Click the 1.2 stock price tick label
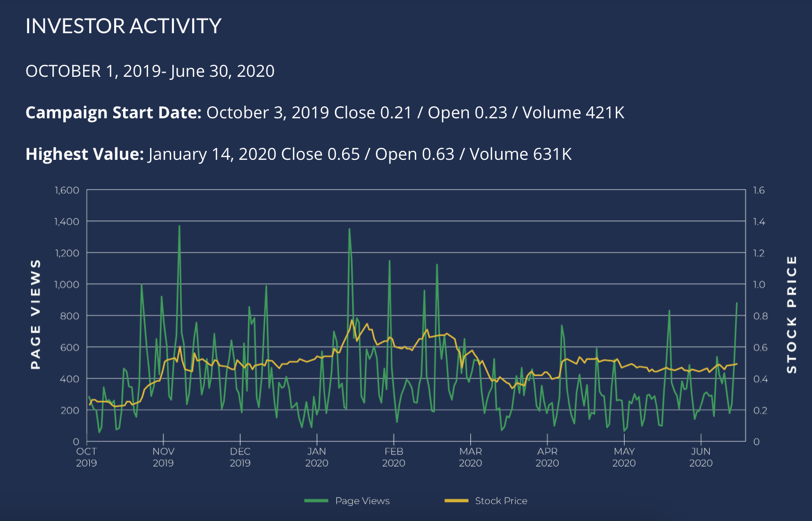812x521 pixels. 759,253
